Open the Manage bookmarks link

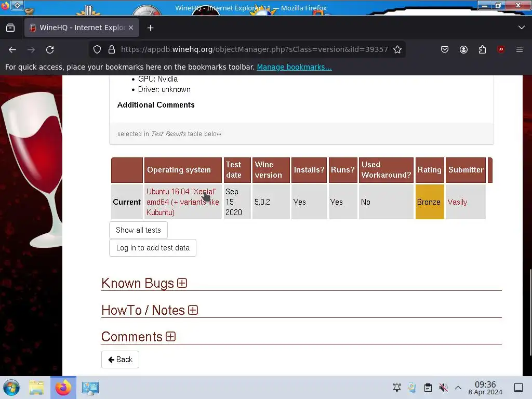point(294,67)
